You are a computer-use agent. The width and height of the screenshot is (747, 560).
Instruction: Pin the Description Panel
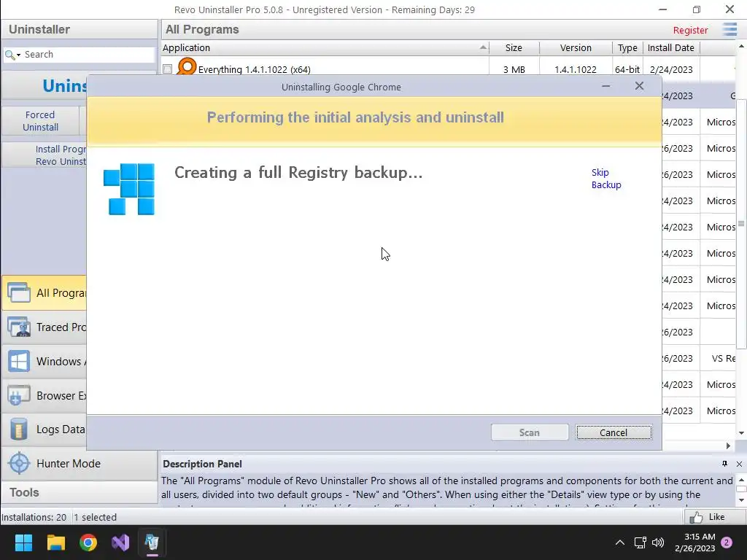click(x=724, y=463)
